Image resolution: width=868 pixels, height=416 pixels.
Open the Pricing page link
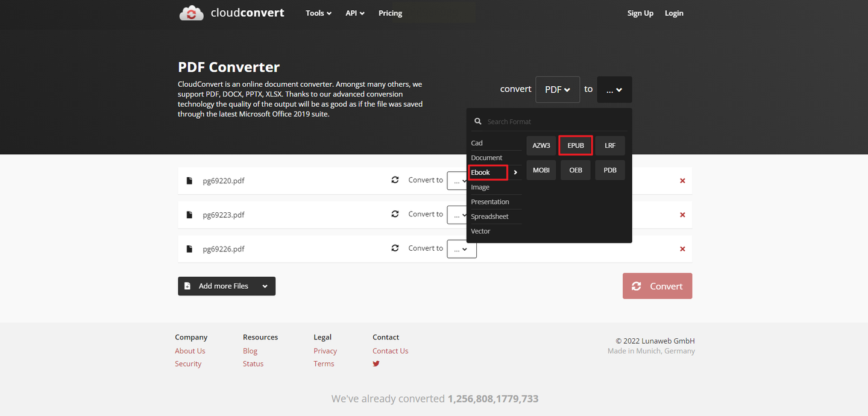pyautogui.click(x=390, y=13)
